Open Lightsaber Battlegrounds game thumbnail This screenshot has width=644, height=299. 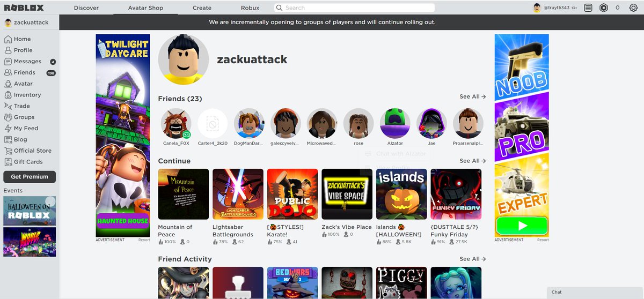(x=238, y=194)
